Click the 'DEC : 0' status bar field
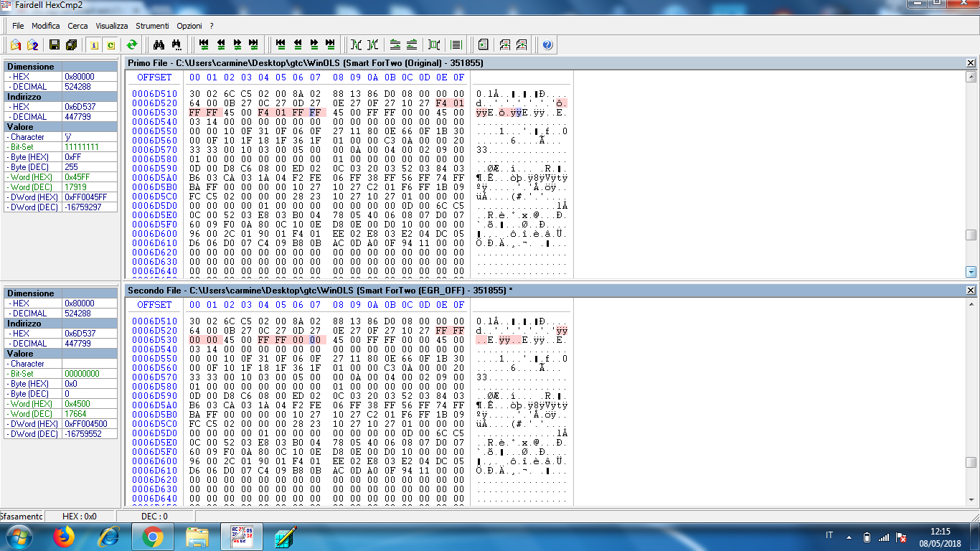The height and width of the screenshot is (551, 980). coord(155,517)
